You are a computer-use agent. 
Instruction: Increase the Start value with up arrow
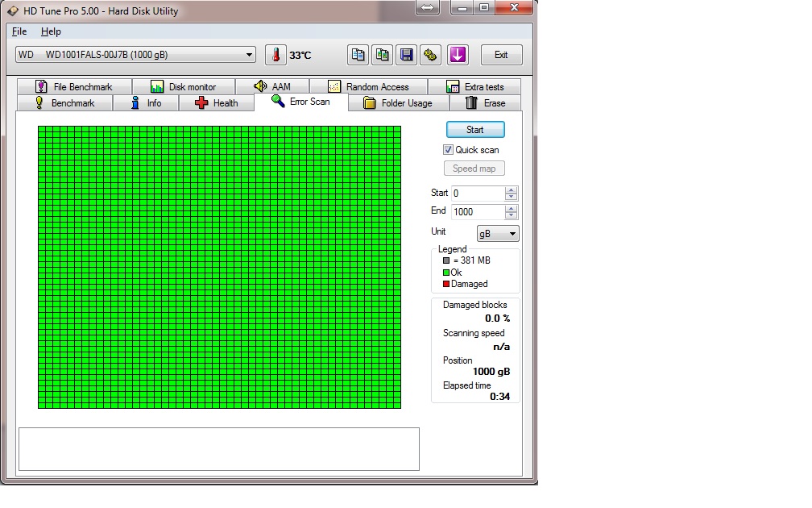point(511,189)
